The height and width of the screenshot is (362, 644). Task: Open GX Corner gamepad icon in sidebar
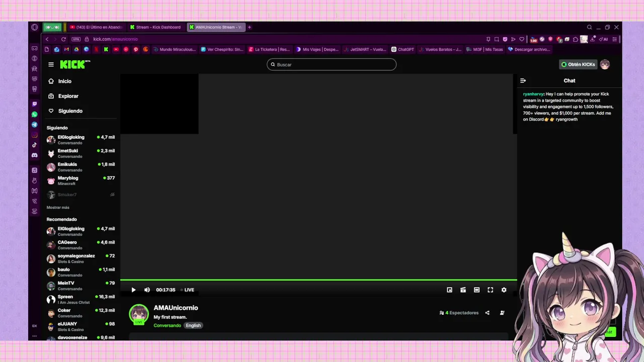coord(34,48)
